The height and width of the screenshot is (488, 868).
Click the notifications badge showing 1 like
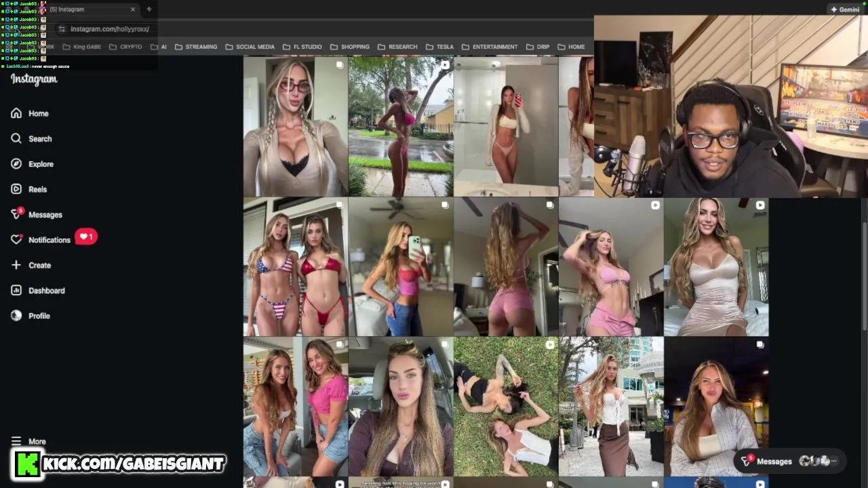pos(86,237)
